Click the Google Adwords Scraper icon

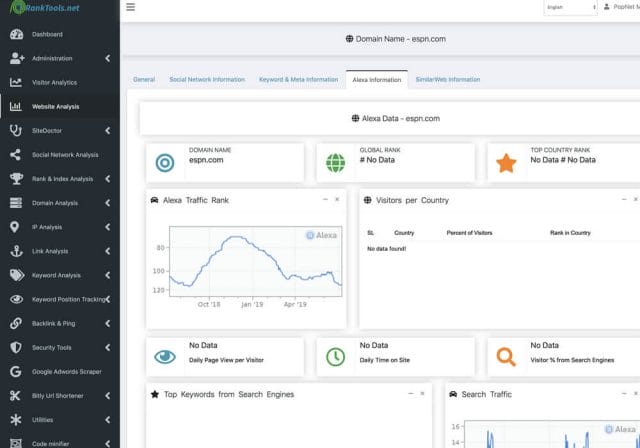(x=15, y=371)
